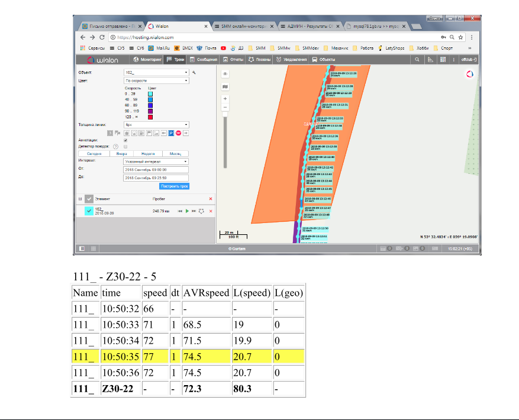Expand the Цвет 'По скорости' dropdown
The image size is (519, 420).
tap(156, 80)
